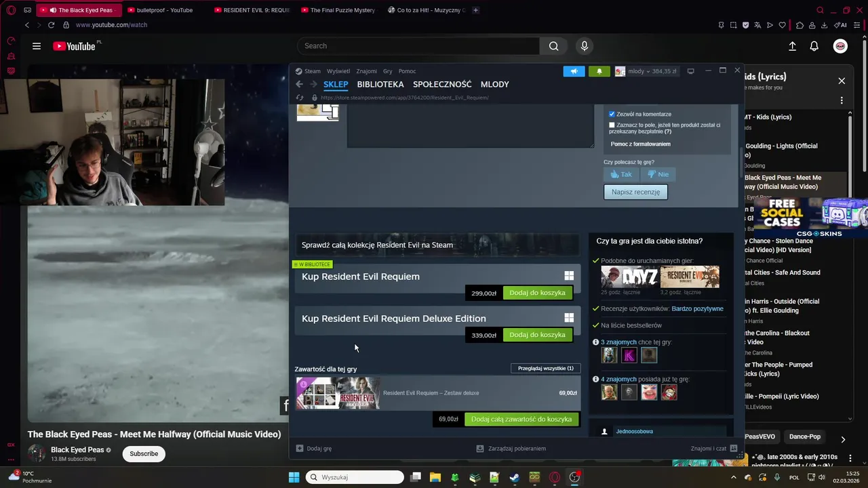Switch to the BIBLIOTEKA tab
The image size is (868, 488).
point(380,85)
